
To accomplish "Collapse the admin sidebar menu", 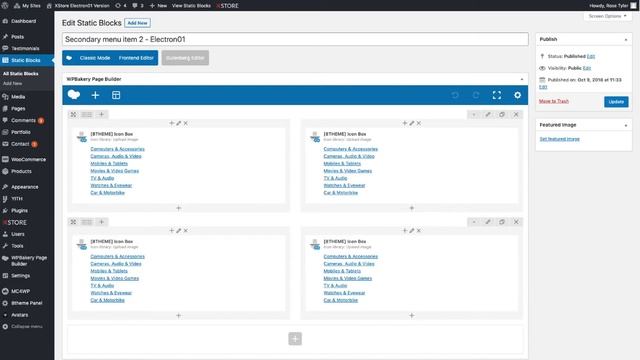I will [27, 327].
